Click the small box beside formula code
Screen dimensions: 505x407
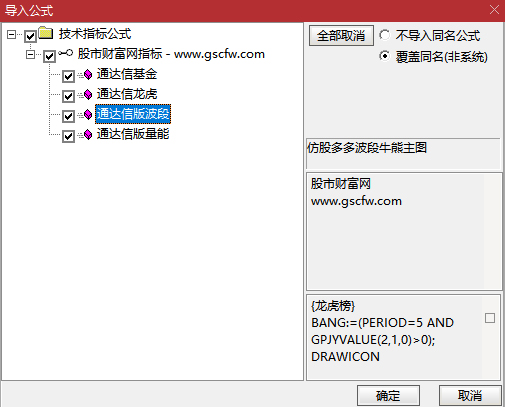coord(490,318)
